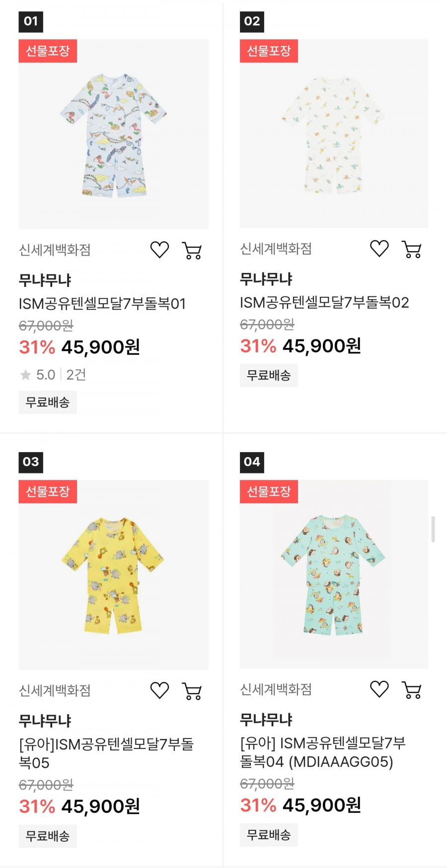Screen dimensions: 447x868
Task: Add yellow pajama set 03 to cart
Action: coord(192,691)
